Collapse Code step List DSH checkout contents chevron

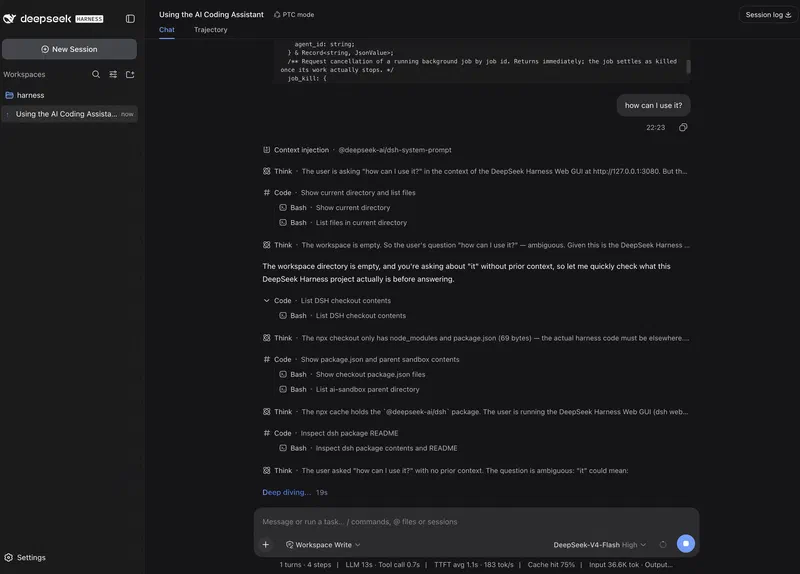pos(266,301)
